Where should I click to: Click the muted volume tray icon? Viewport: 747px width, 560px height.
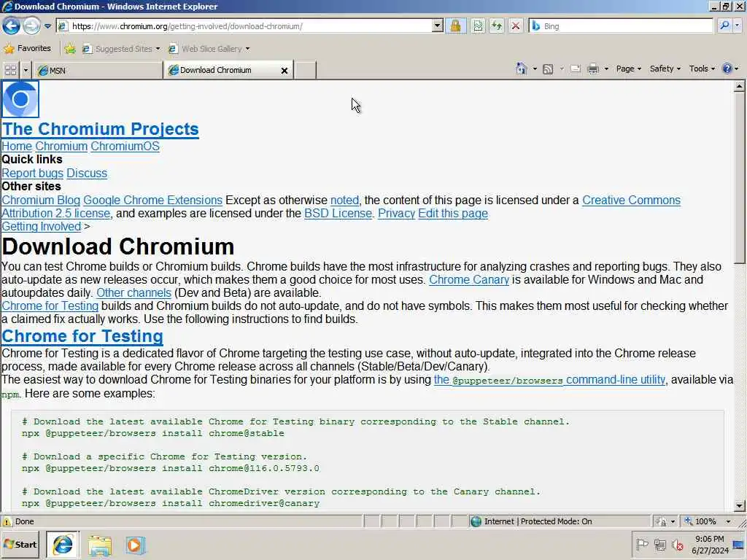pyautogui.click(x=678, y=545)
